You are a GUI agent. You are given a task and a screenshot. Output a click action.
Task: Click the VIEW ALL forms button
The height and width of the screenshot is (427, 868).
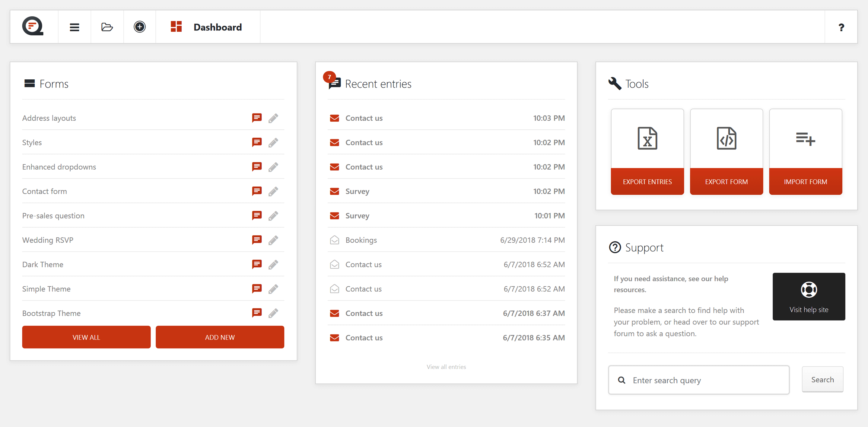point(86,337)
